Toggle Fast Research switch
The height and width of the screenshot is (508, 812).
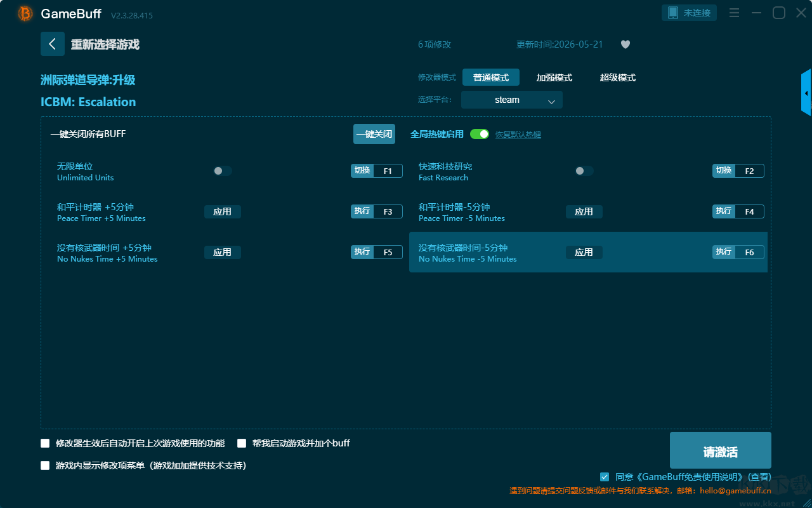584,171
